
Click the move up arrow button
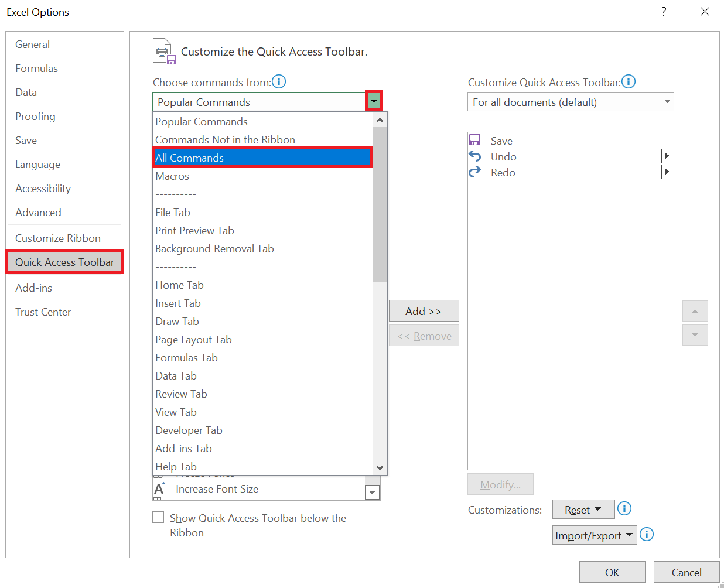695,311
